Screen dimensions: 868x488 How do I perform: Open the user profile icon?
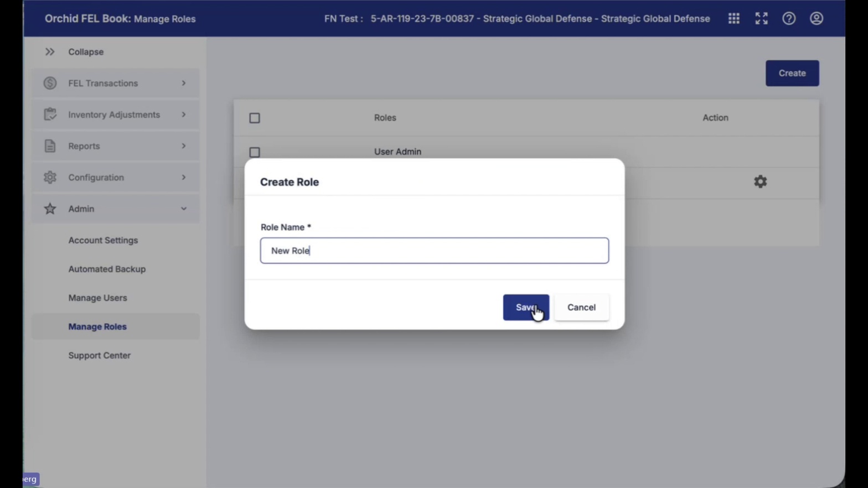pos(817,18)
